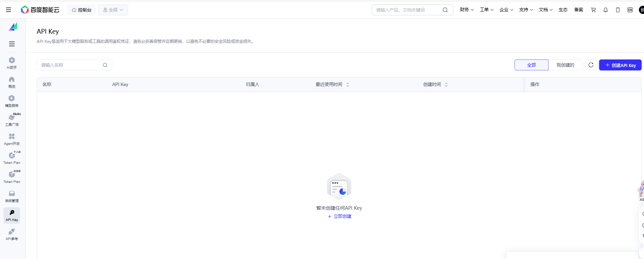Open AI助手 in the sidebar

[x=12, y=63]
